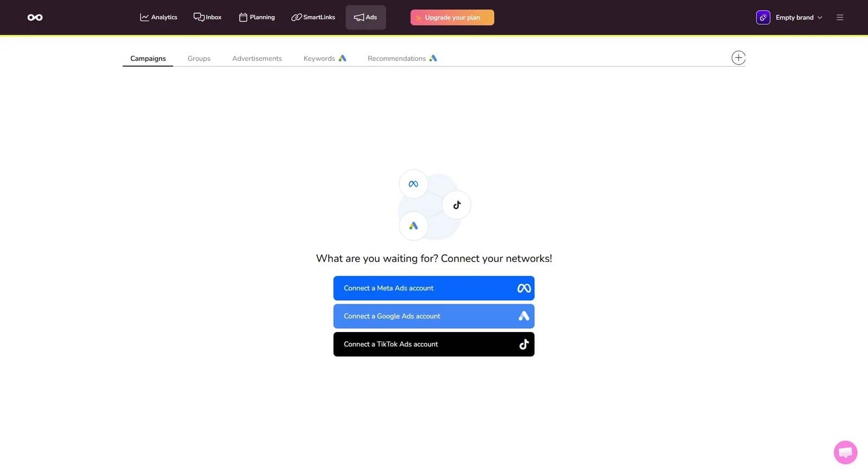Open the hamburger menu icon

tap(839, 17)
